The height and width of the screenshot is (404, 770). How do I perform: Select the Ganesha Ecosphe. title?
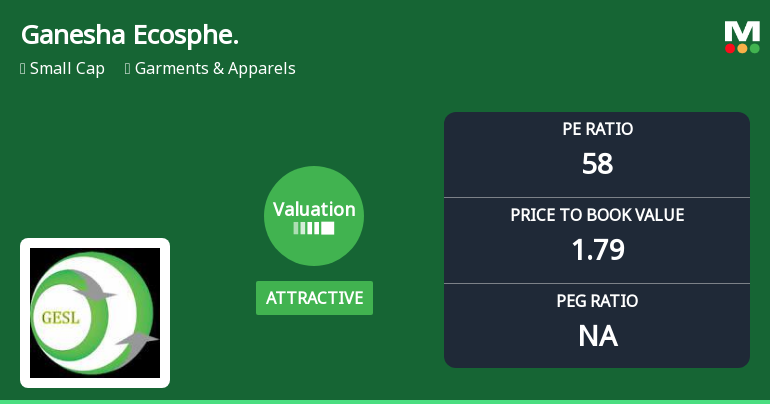click(129, 36)
